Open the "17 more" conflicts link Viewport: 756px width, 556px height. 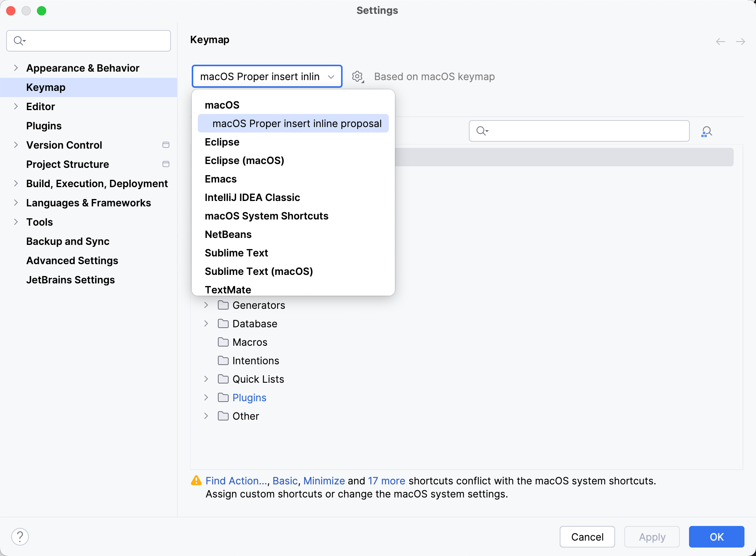pyautogui.click(x=386, y=481)
